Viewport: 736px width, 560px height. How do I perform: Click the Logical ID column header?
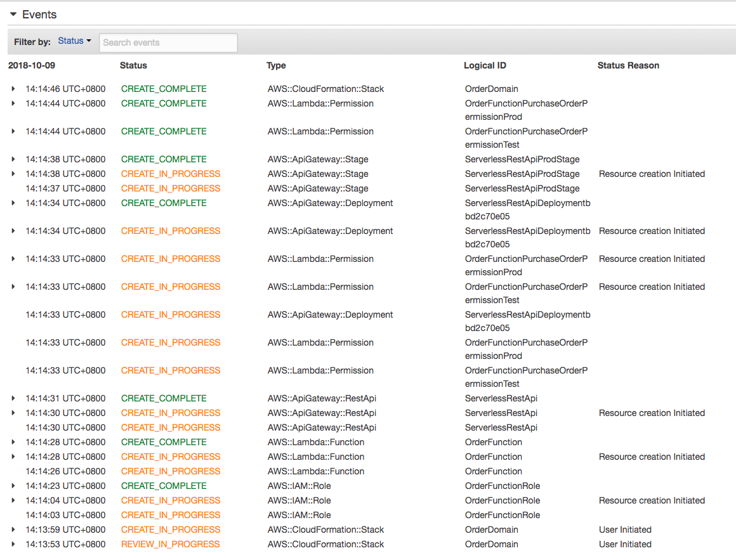[485, 65]
